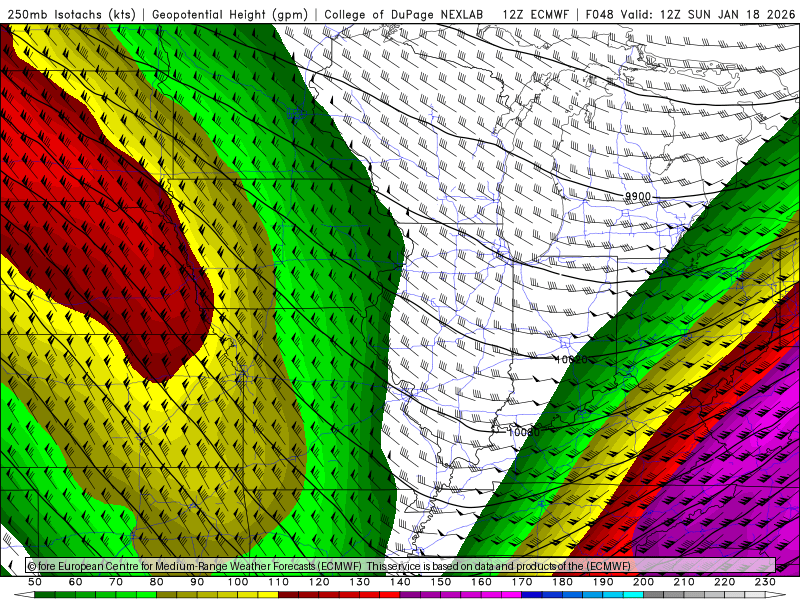Click the darkest green swatch just right of 50
The height and width of the screenshot is (600, 800).
(45, 595)
